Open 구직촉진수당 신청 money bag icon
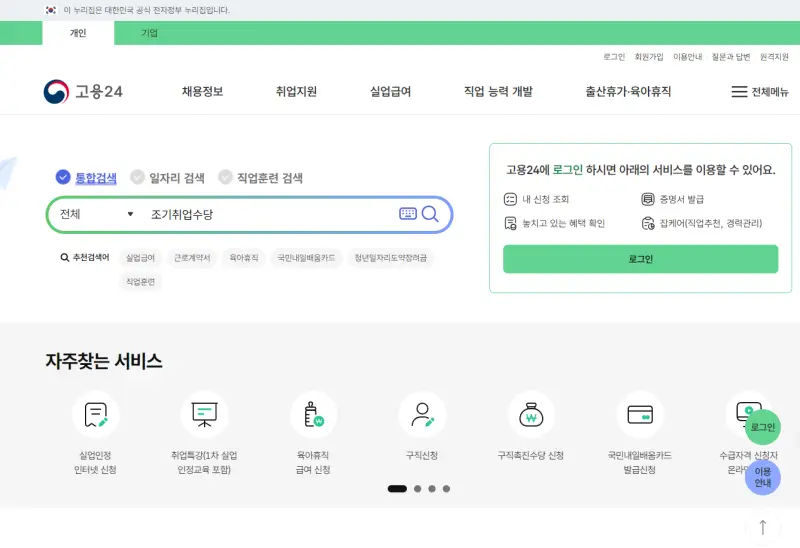This screenshot has width=800, height=548. tap(531, 415)
